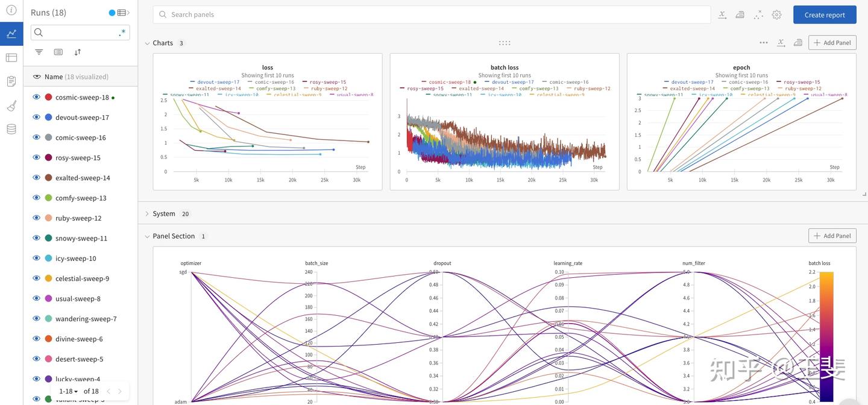This screenshot has width=868, height=405.
Task: Open the reports clipboard sidebar icon
Action: pos(11,81)
